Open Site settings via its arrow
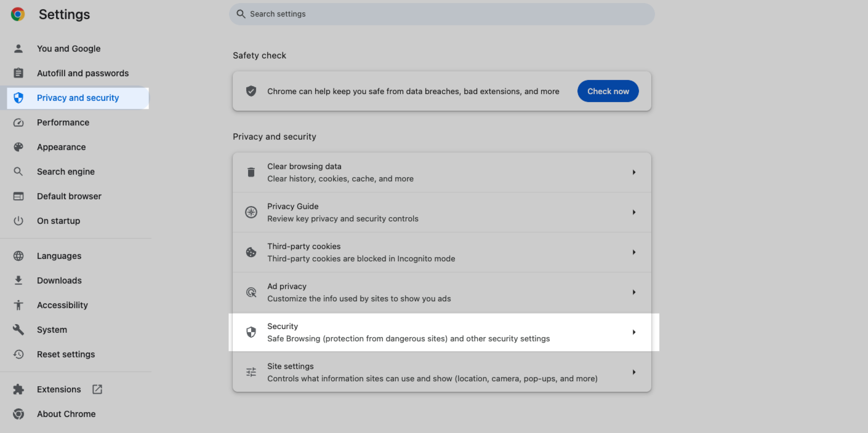Viewport: 868px width, 433px height. [x=633, y=372]
